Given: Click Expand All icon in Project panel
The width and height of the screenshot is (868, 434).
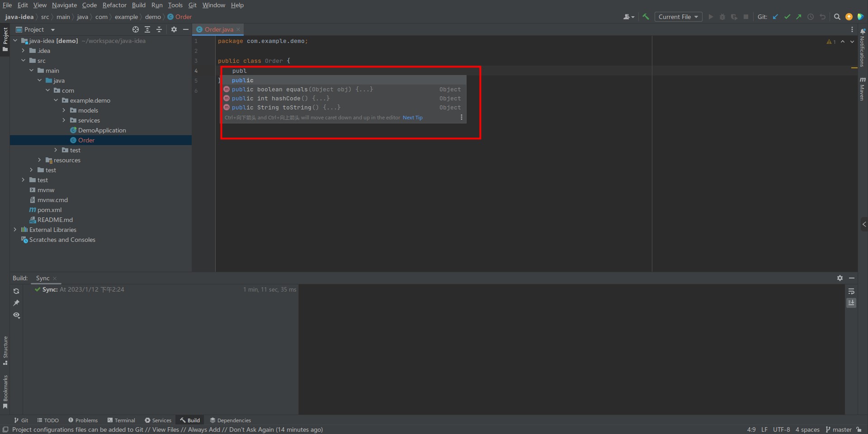Looking at the screenshot, I should click(x=147, y=29).
